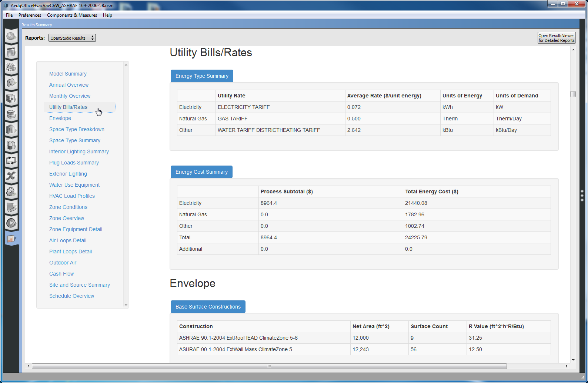Click the three-dot side panel handle

(x=582, y=196)
